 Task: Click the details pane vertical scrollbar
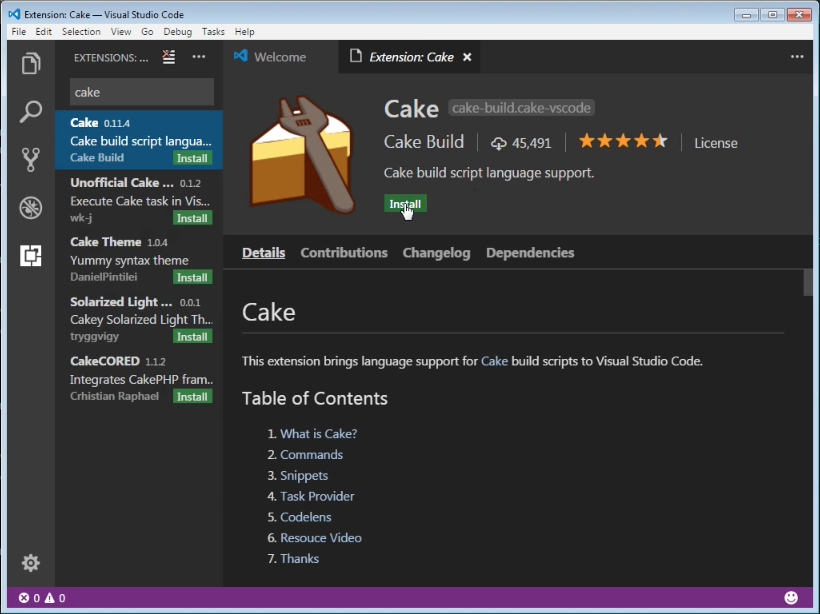coord(808,282)
